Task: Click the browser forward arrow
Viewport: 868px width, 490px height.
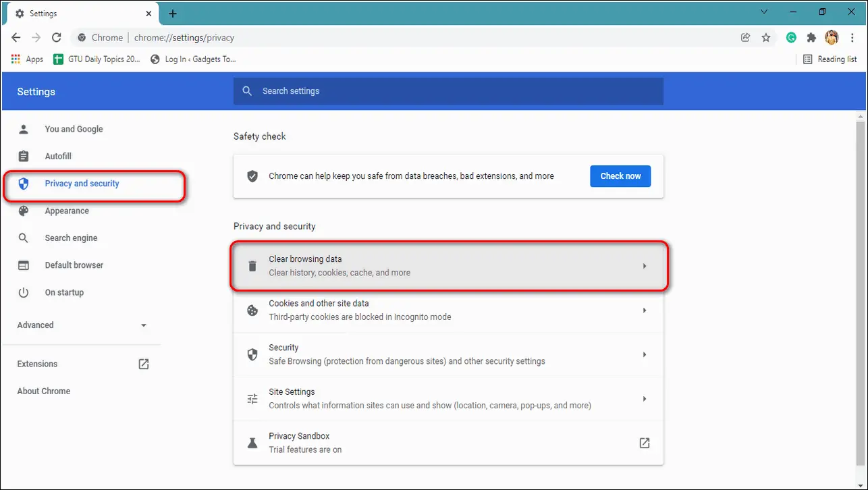Action: point(36,38)
